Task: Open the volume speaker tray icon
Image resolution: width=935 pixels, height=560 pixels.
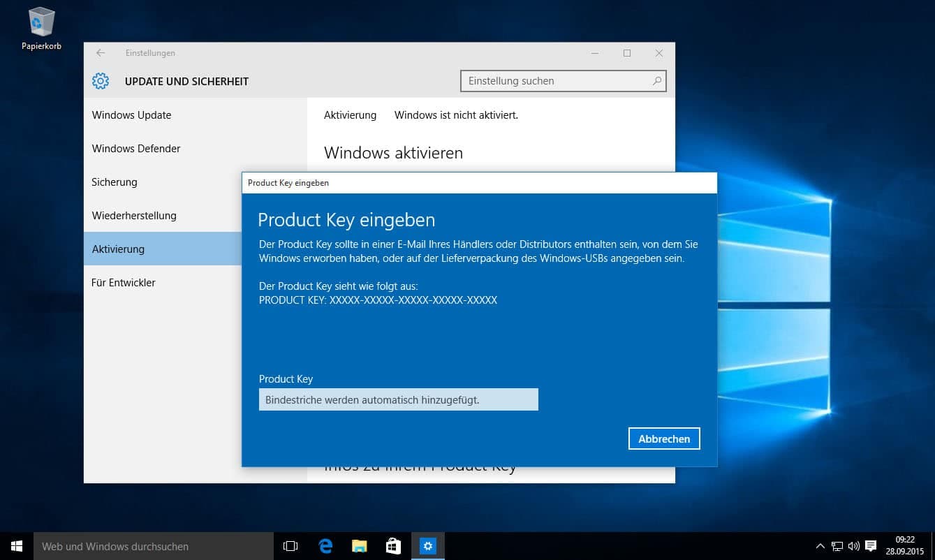Action: pyautogui.click(x=853, y=546)
